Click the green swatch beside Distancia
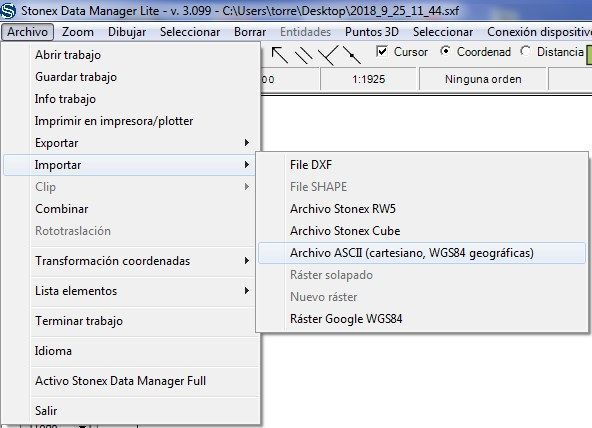Image resolution: width=592 pixels, height=428 pixels. (x=589, y=54)
